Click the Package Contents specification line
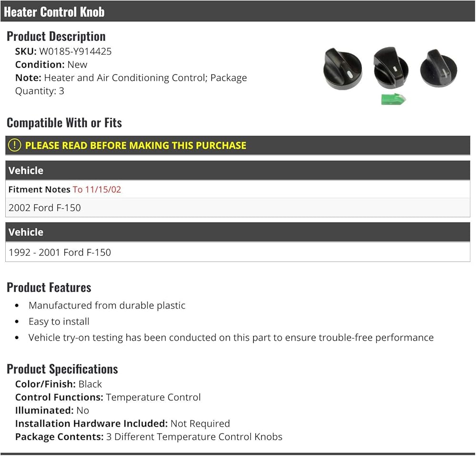This screenshot has height=456, width=476. point(149,437)
